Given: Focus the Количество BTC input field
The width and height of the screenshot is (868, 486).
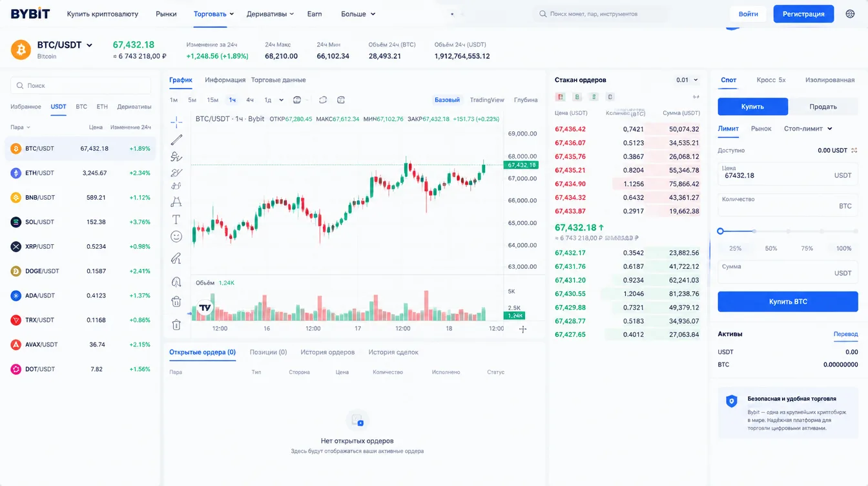Looking at the screenshot, I should coord(788,205).
